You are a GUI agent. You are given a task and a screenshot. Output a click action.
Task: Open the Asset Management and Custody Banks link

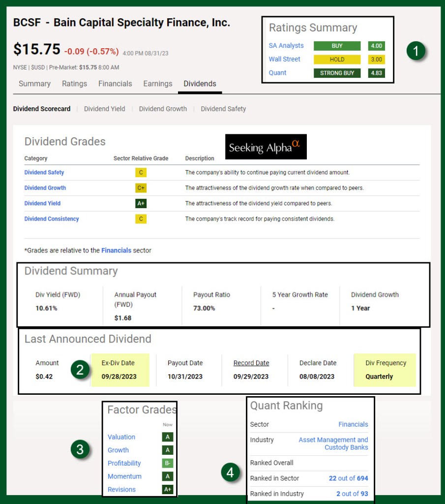pyautogui.click(x=333, y=443)
